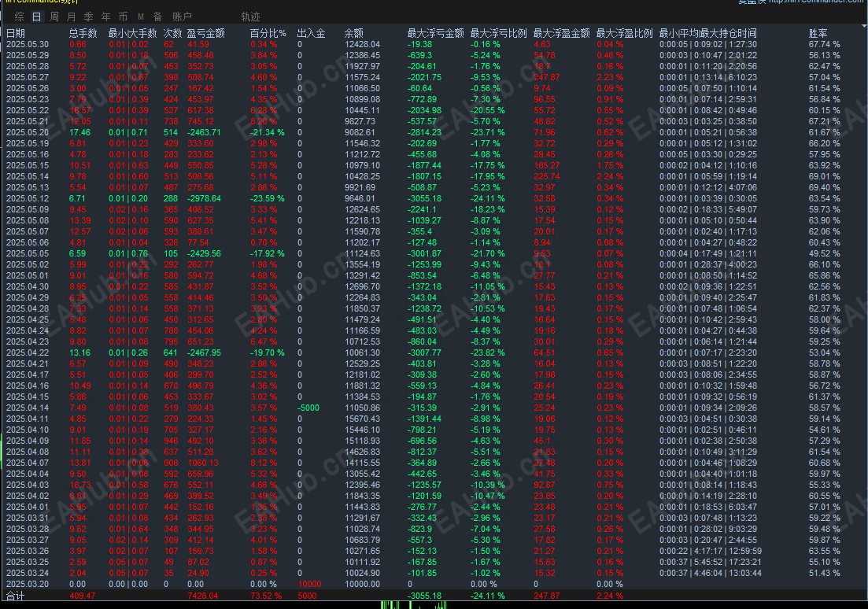Click the loss amount -2429.56

coord(204,253)
